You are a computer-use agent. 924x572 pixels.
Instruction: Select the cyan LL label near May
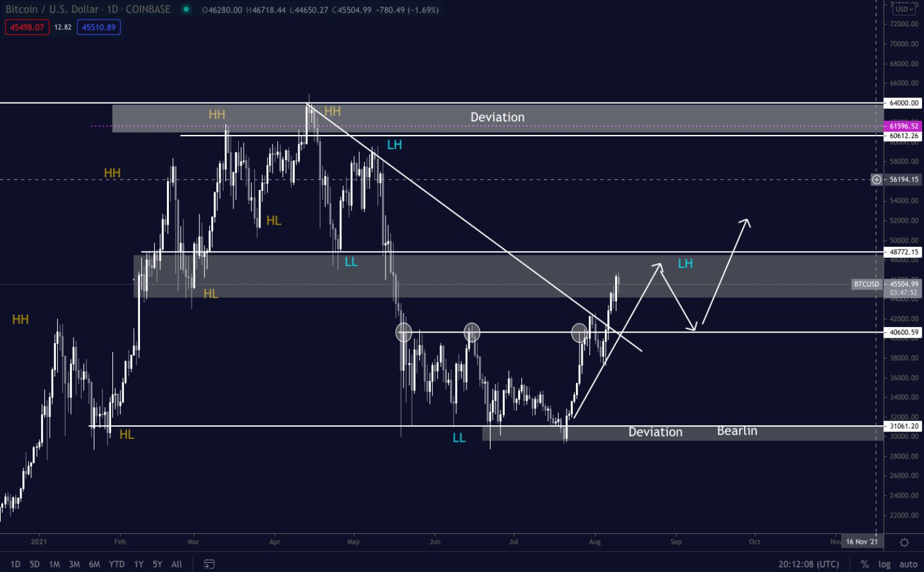[x=351, y=262]
